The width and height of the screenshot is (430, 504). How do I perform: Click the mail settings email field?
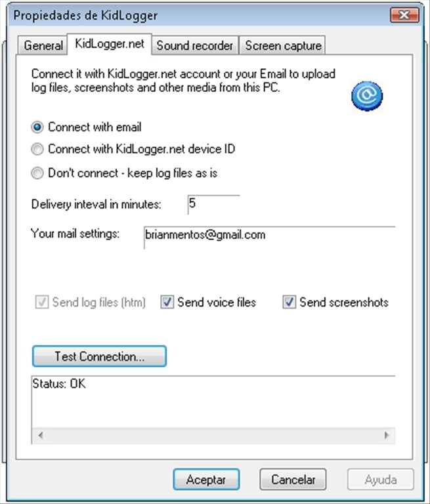click(x=270, y=237)
